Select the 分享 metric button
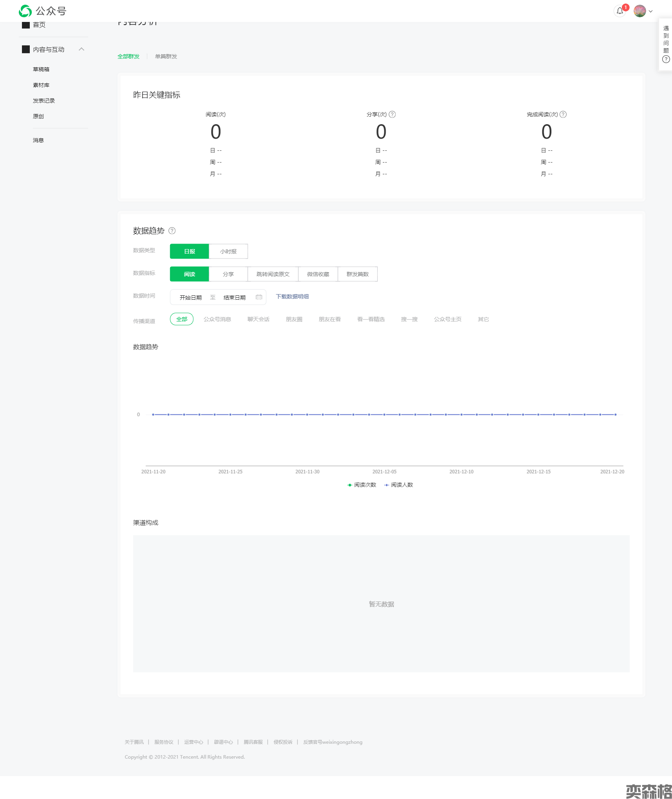This screenshot has width=672, height=799. point(228,274)
